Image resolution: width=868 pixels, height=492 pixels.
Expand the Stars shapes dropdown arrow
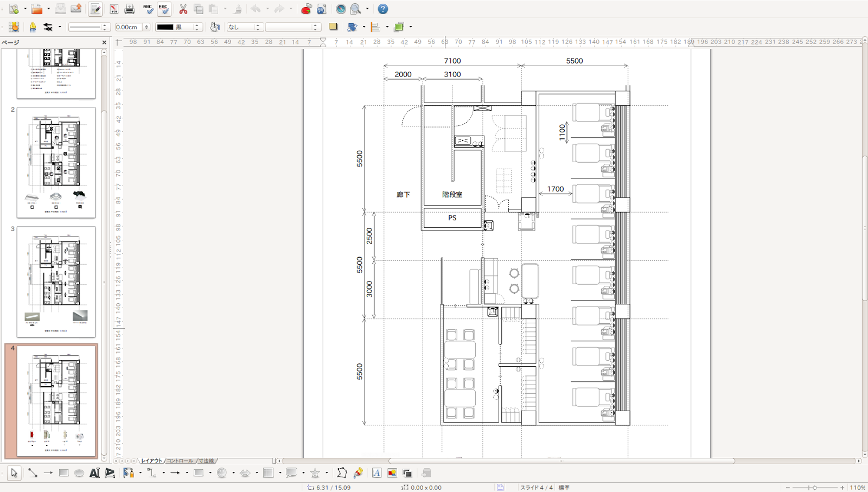pyautogui.click(x=327, y=473)
